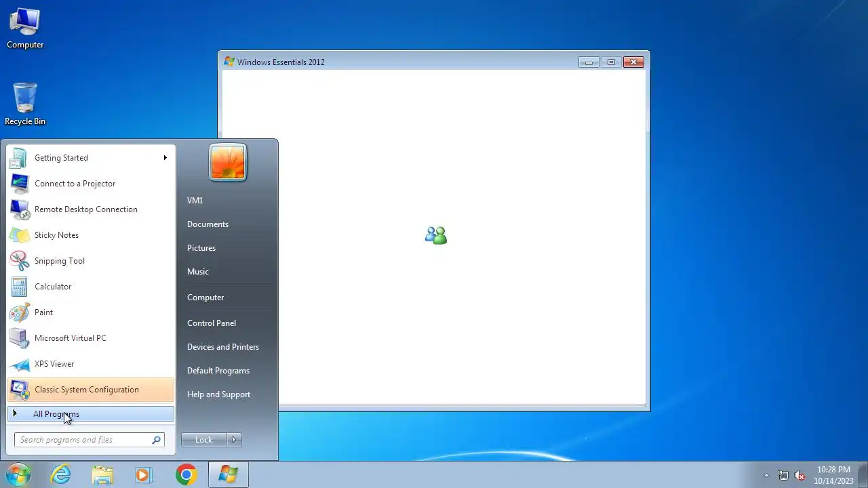Click the user account flower picture
Screen dimensions: 868x488
tap(228, 163)
